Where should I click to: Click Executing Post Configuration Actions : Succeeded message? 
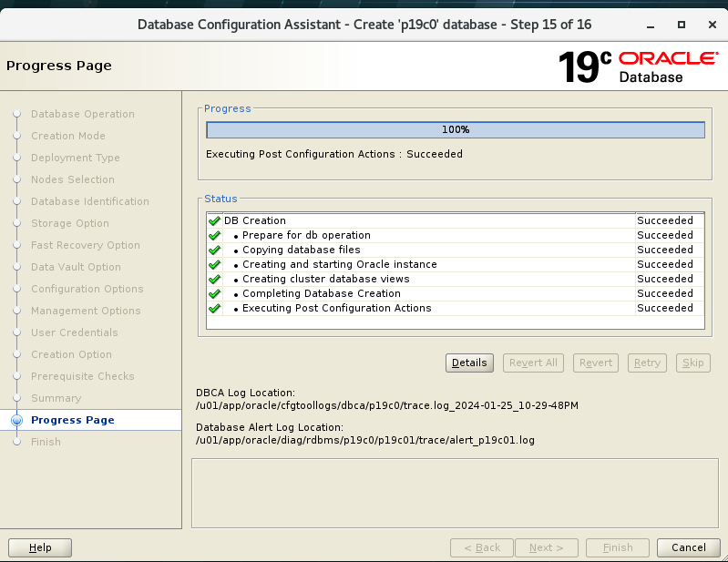334,154
